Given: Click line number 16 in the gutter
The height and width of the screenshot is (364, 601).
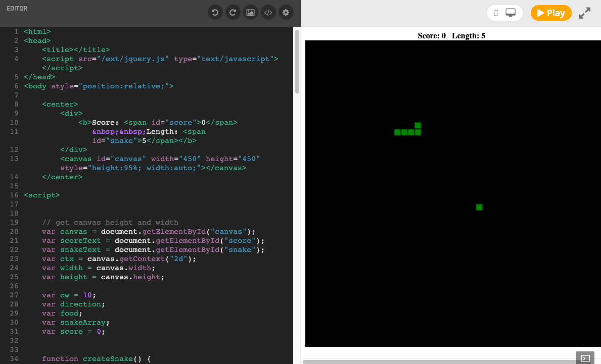Looking at the screenshot, I should [x=14, y=195].
